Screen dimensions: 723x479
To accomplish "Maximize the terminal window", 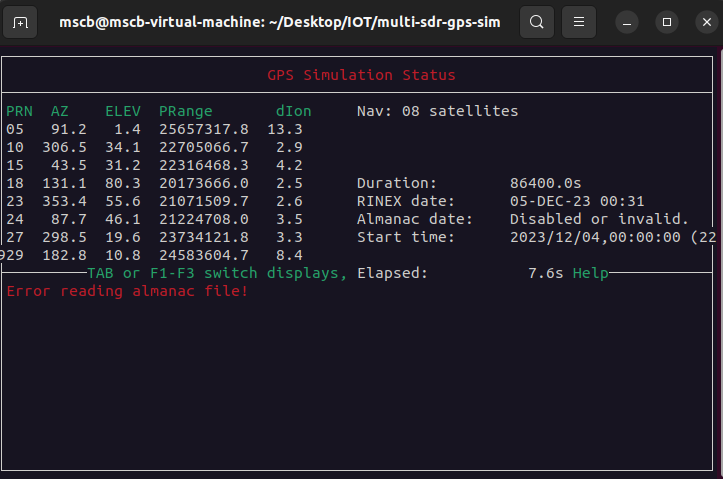I will [x=667, y=22].
